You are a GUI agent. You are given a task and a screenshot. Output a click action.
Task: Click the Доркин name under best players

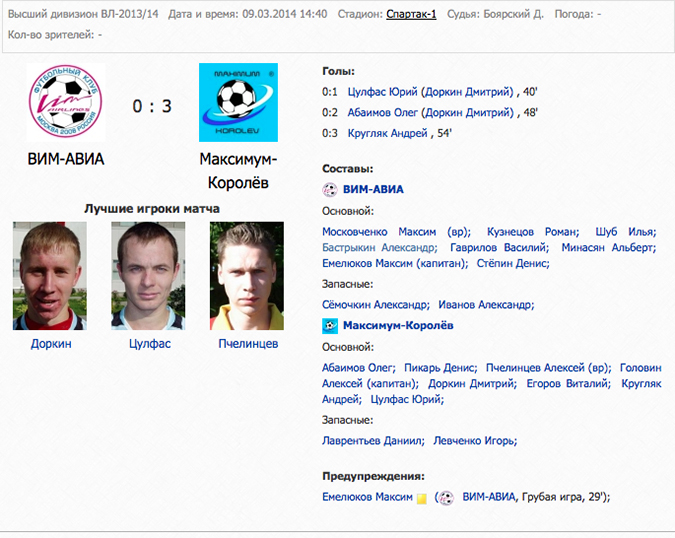pos(50,343)
